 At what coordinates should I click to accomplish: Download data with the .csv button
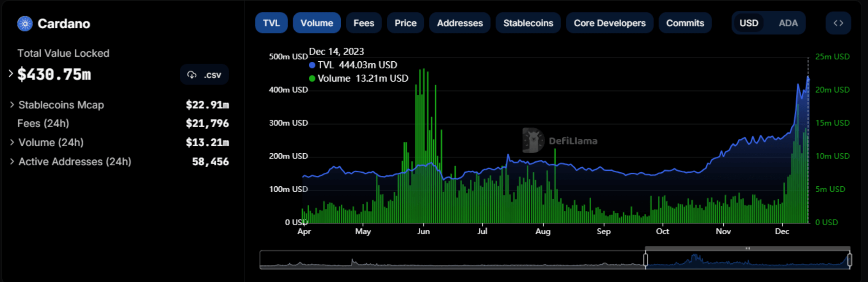coord(204,75)
